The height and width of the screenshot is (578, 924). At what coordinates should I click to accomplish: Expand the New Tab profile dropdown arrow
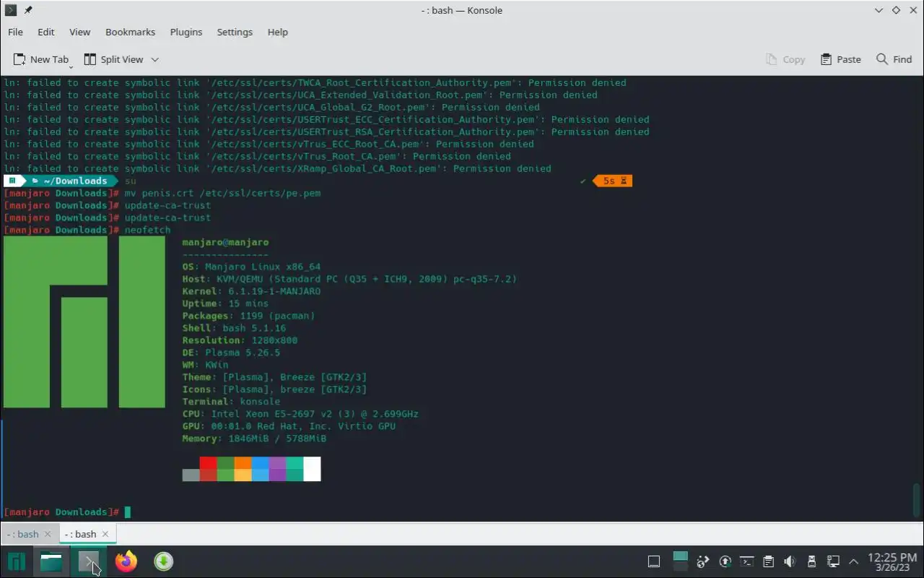[x=71, y=66]
